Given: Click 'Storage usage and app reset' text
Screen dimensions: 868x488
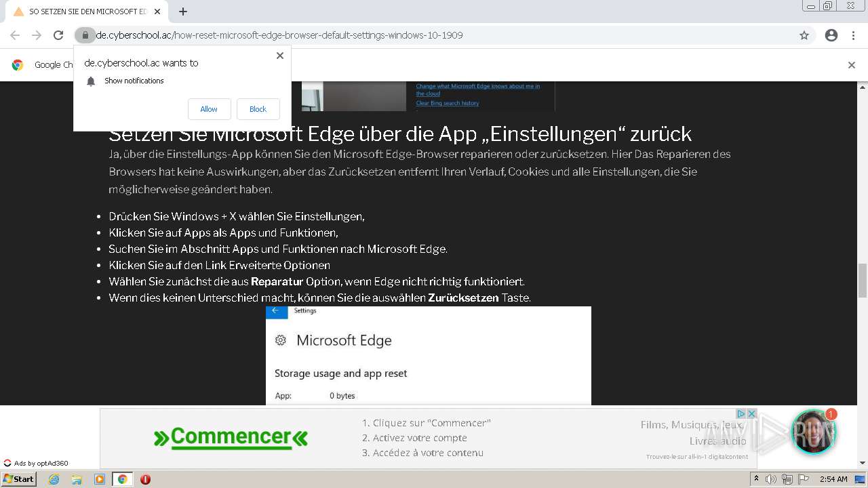Looking at the screenshot, I should (340, 373).
